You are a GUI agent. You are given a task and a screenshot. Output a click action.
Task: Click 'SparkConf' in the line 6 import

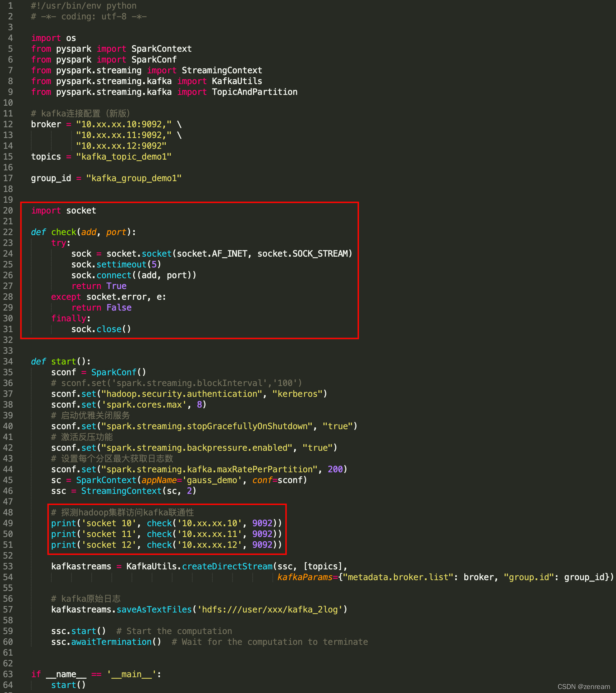click(x=154, y=60)
